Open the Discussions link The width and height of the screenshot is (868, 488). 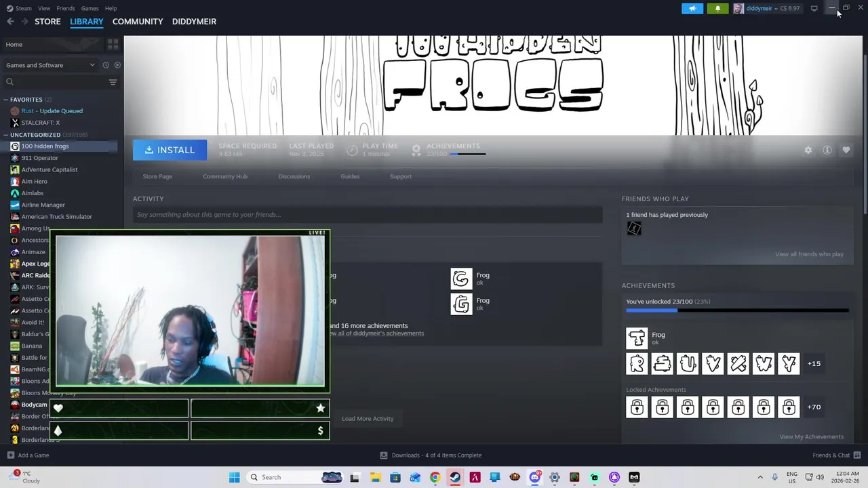[x=294, y=176]
